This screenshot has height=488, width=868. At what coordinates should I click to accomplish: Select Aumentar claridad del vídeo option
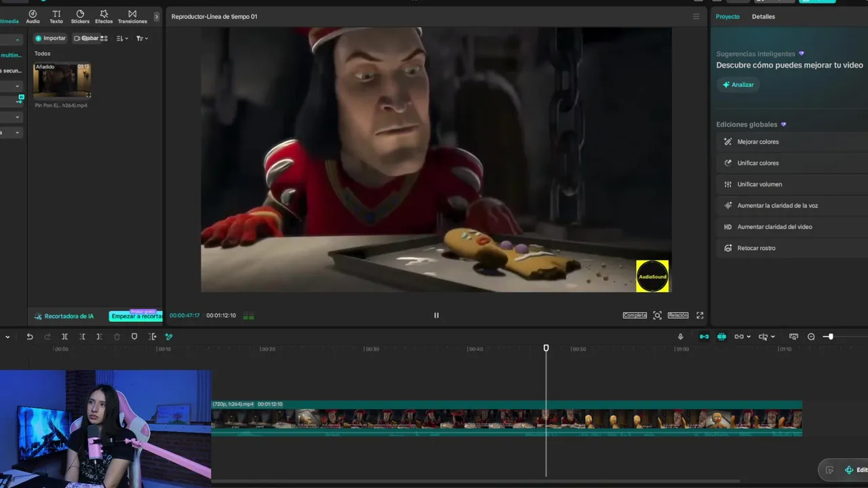pyautogui.click(x=792, y=227)
